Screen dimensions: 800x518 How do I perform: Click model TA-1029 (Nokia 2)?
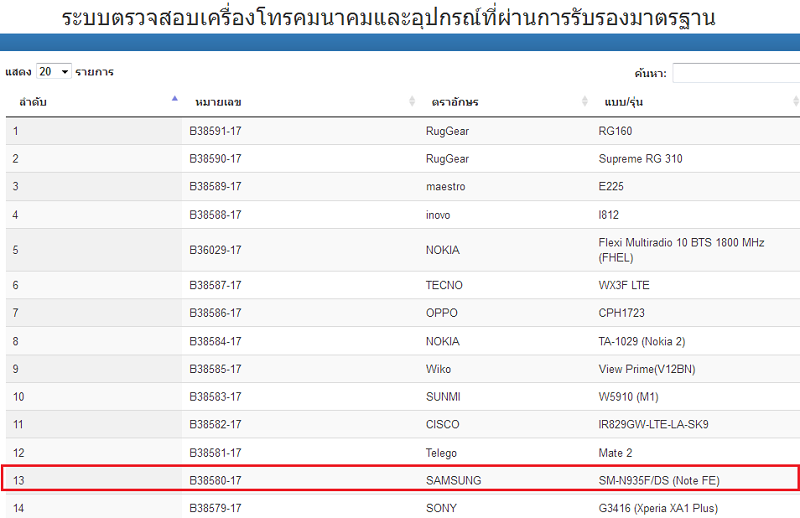pos(642,341)
